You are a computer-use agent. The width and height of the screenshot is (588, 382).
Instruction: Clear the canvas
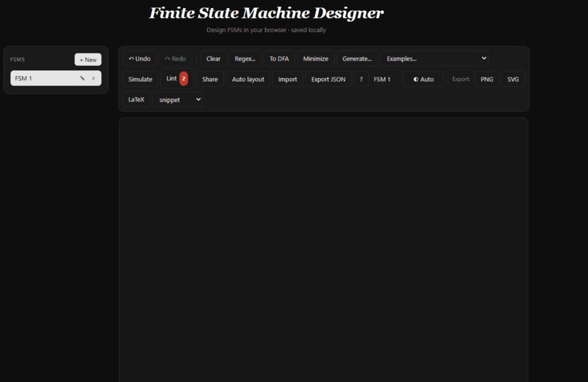213,58
